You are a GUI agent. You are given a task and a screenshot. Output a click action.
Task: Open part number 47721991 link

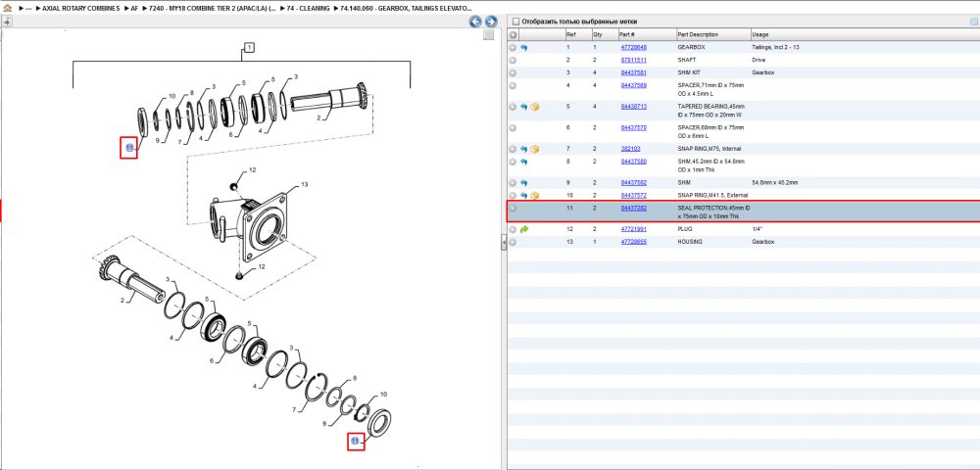coord(633,229)
